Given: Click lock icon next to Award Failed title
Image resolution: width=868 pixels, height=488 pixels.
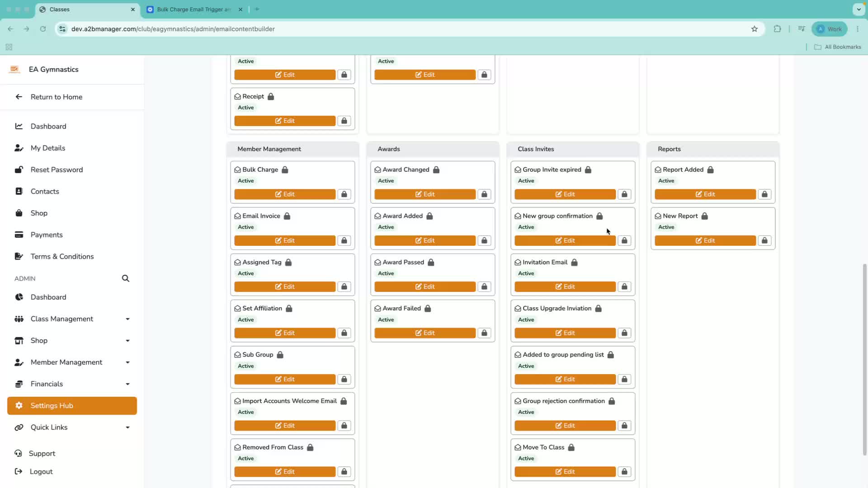Looking at the screenshot, I should [428, 309].
